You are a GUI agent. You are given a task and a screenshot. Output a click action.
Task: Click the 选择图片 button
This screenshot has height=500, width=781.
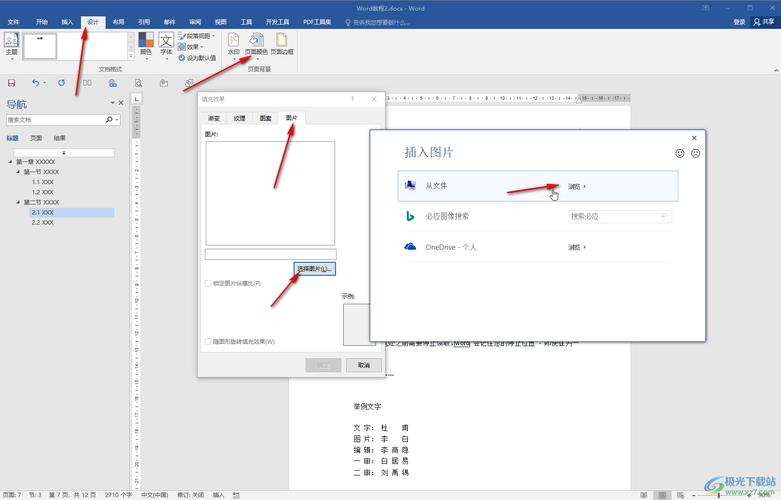315,269
